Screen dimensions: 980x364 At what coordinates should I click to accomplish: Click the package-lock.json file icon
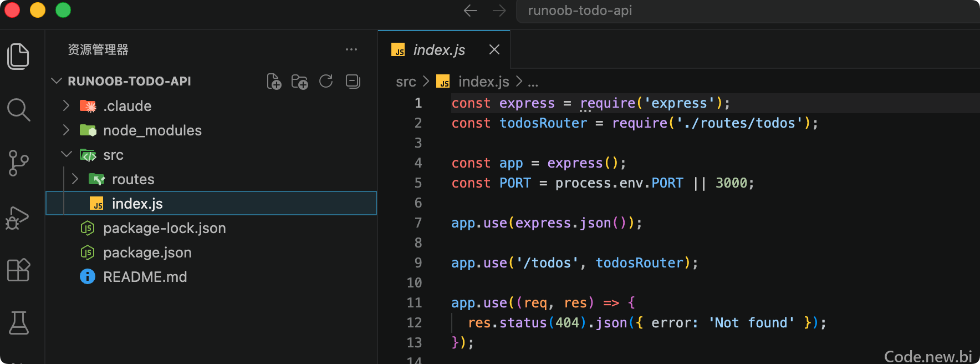point(88,228)
